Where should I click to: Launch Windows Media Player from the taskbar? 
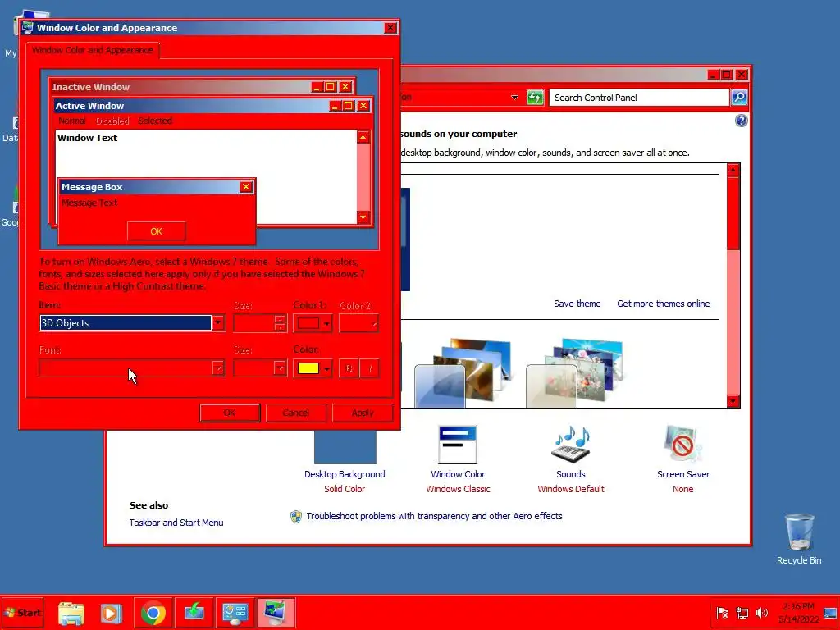[x=112, y=613]
